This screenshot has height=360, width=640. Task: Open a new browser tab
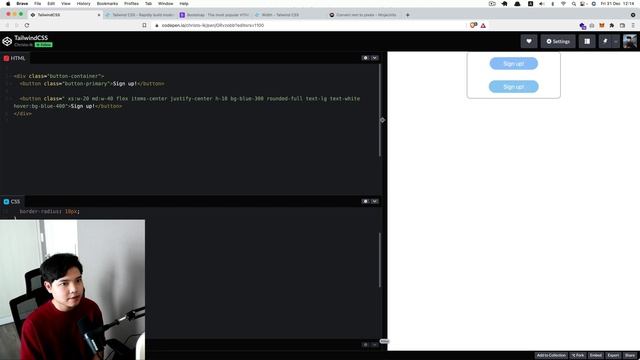click(x=407, y=15)
